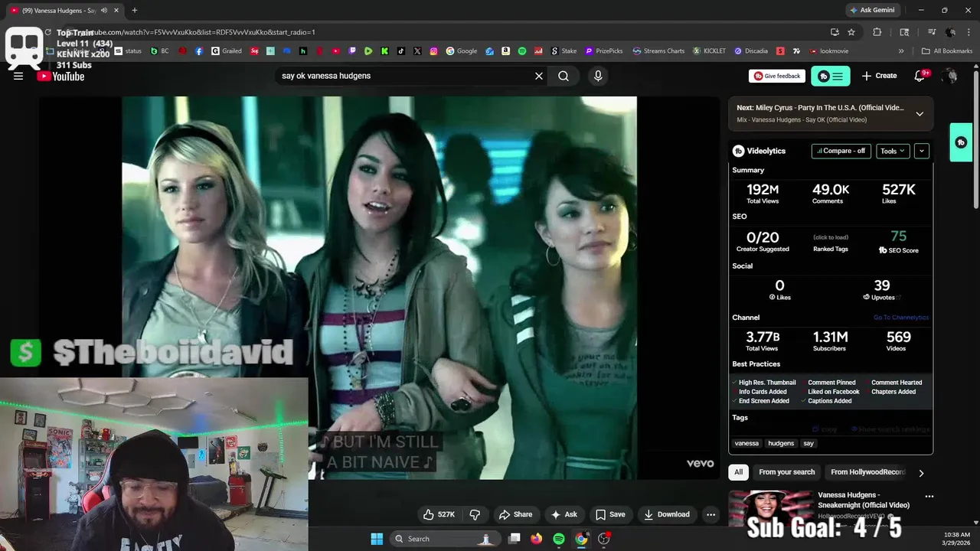The image size is (980, 551).
Task: Go to the YouTube home logo
Action: point(60,76)
